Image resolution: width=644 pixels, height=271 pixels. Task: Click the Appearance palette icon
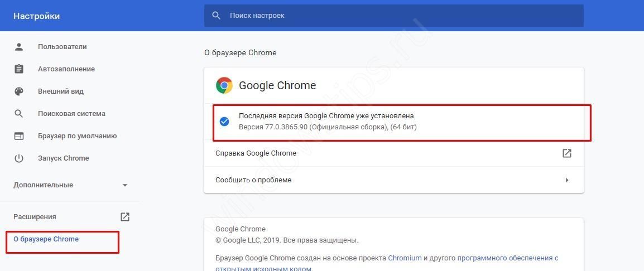click(x=19, y=91)
